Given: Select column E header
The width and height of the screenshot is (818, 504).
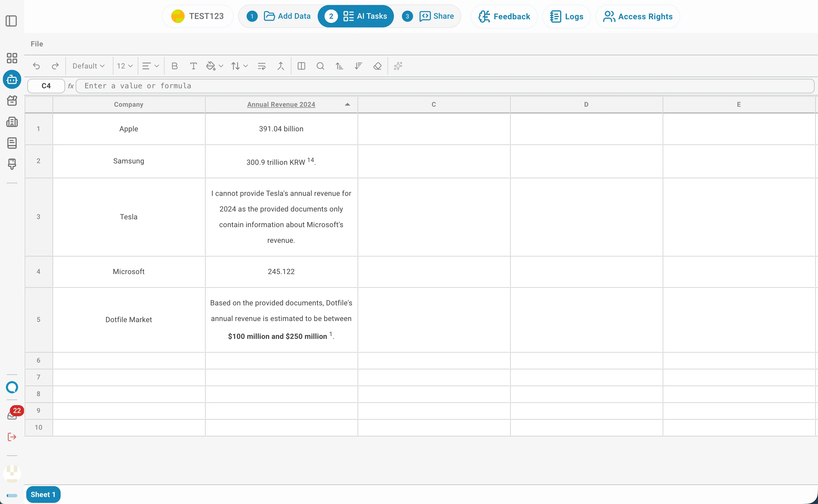Looking at the screenshot, I should coord(739,104).
